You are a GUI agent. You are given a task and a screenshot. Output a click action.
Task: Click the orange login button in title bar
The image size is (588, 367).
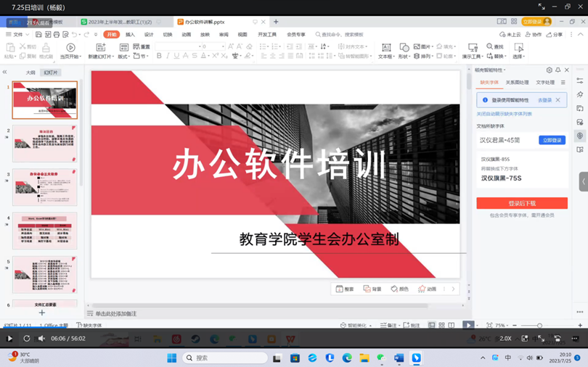(x=536, y=21)
